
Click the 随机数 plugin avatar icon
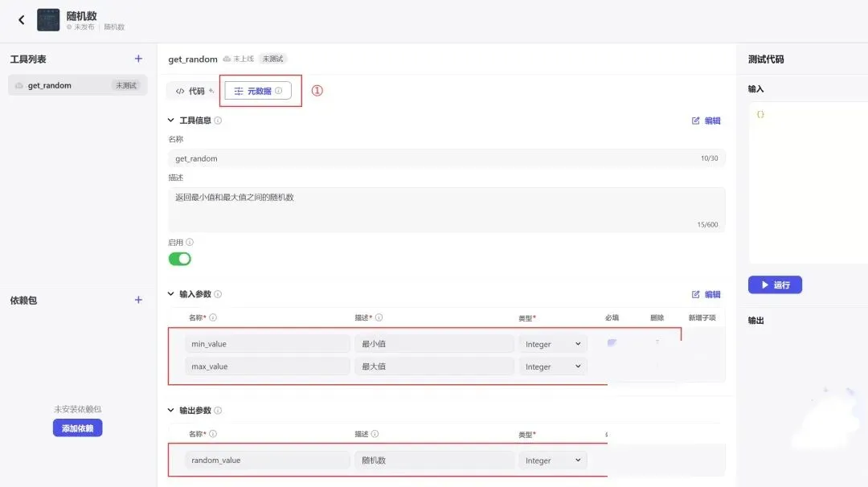tap(48, 20)
